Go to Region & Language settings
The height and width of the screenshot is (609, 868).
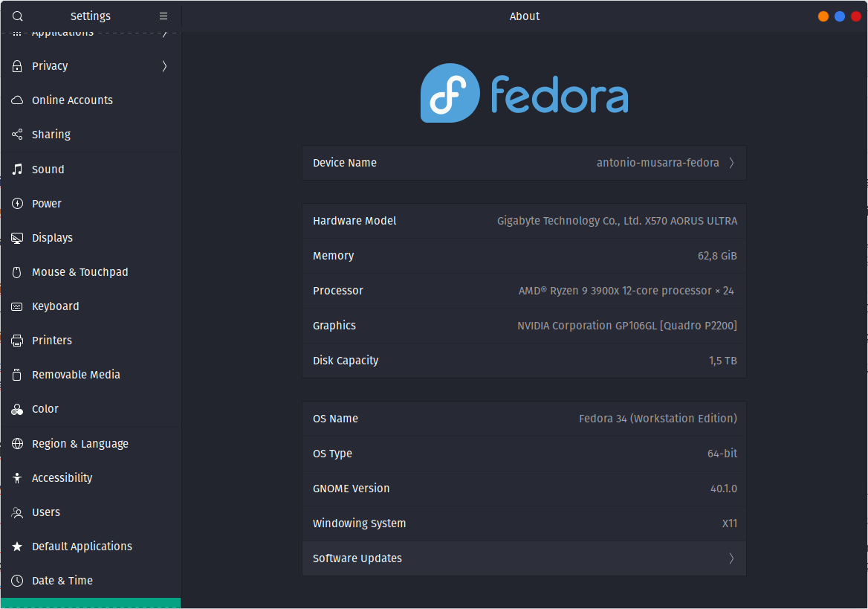point(91,443)
